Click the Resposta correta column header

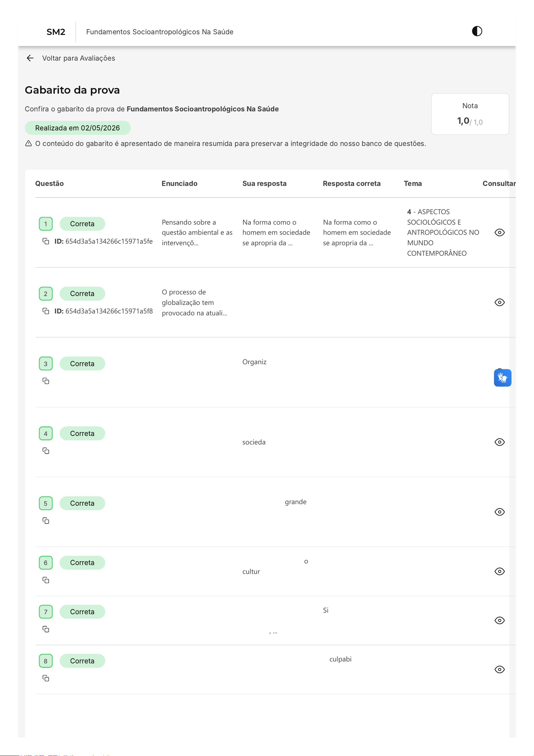click(351, 184)
